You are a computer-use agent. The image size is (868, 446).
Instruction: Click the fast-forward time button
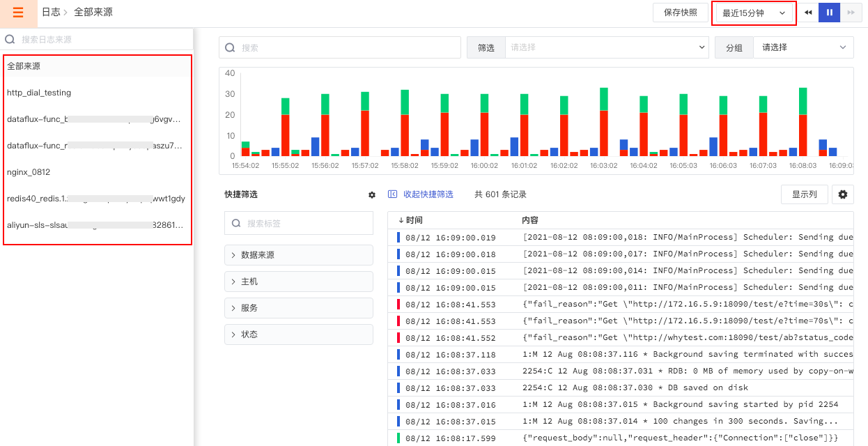(851, 13)
